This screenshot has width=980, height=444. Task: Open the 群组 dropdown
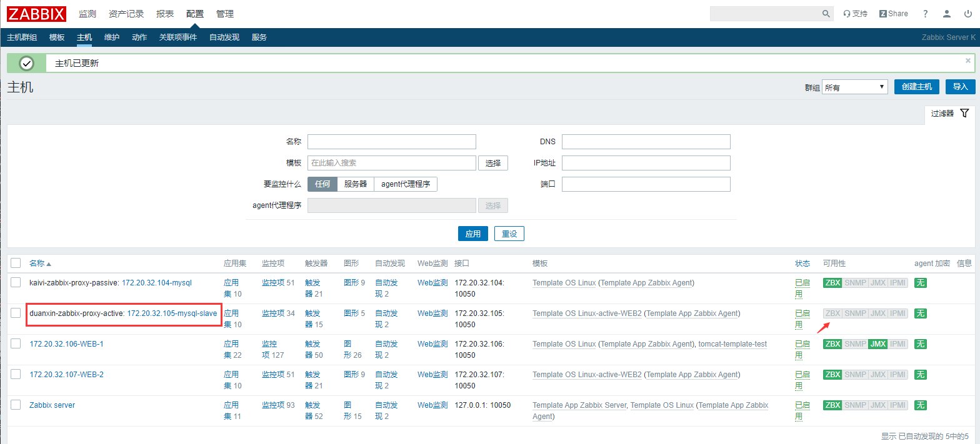(855, 87)
